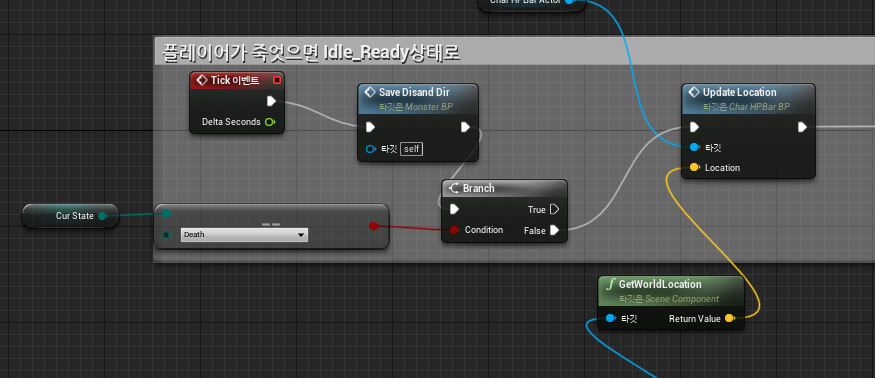Viewport: 875px width, 378px height.
Task: Click the GetWorldLocation Return Value pin
Action: (730, 319)
